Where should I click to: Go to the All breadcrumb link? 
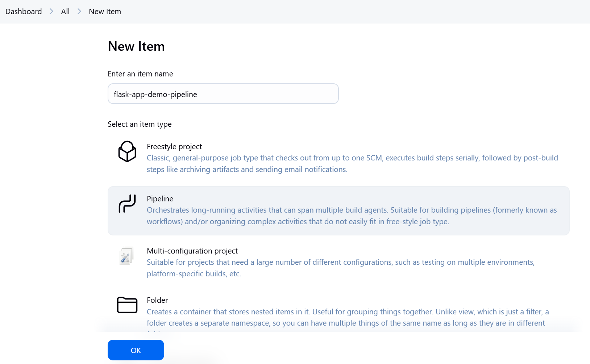(65, 12)
